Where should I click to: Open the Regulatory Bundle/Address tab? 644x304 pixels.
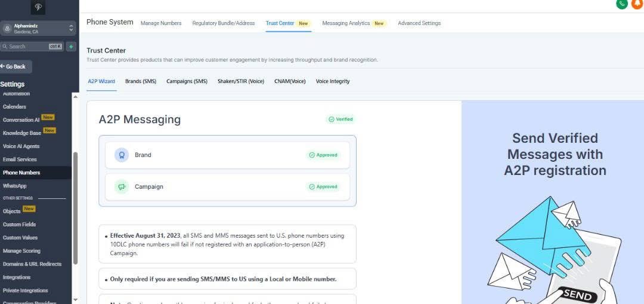pyautogui.click(x=224, y=23)
